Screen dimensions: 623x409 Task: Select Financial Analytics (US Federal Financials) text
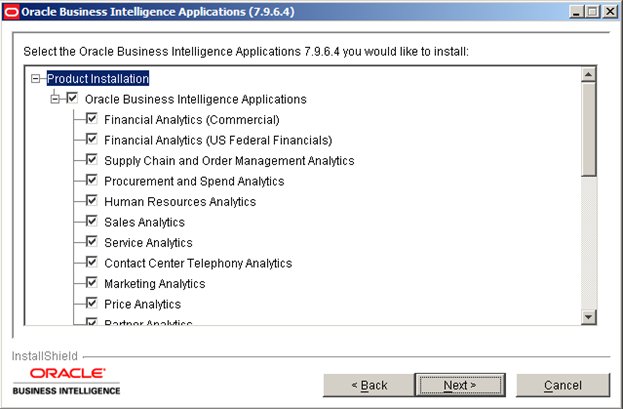218,140
